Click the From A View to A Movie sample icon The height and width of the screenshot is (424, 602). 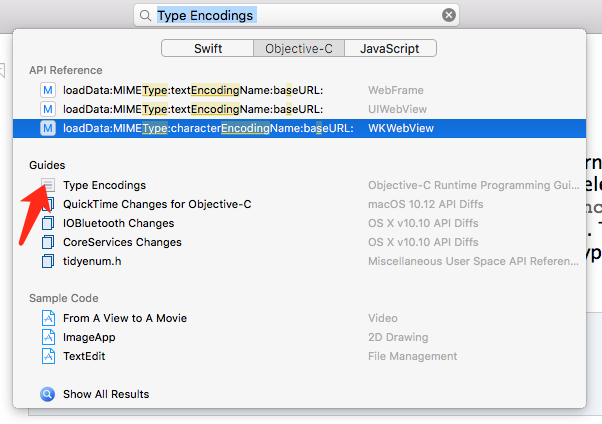47,318
